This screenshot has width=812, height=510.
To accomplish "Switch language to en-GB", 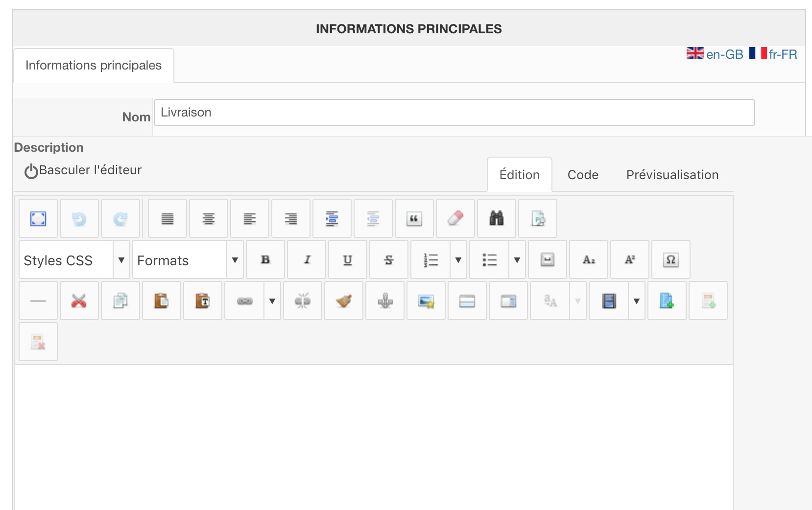I will pyautogui.click(x=715, y=54).
